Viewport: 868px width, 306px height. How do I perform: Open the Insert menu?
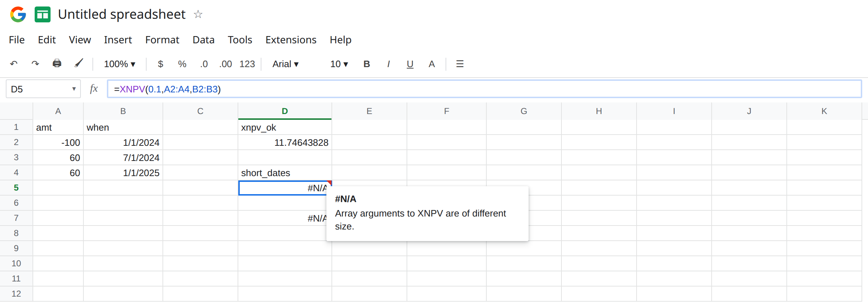118,40
